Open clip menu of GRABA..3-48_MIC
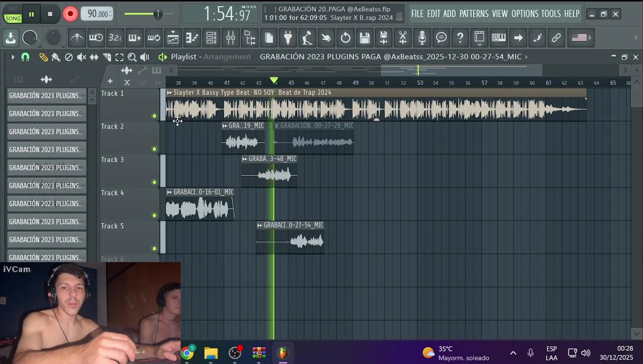Viewport: 643px width, 364px height. [245, 159]
